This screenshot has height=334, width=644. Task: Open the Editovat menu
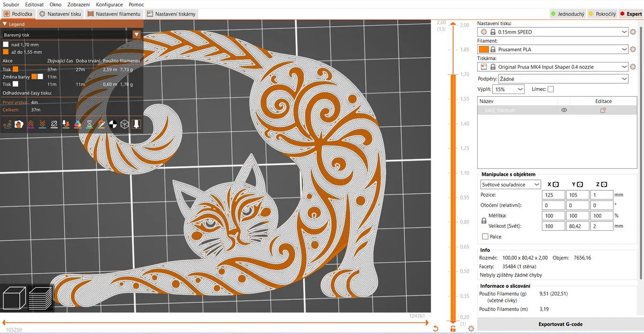[x=34, y=4]
